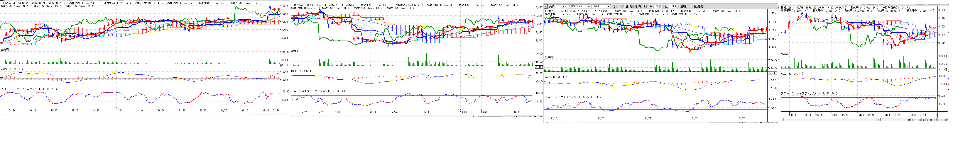Image resolution: width=980 pixels, height=150 pixels.
Task: Click the 本数 bar count field showing 500
Action: [673, 7]
